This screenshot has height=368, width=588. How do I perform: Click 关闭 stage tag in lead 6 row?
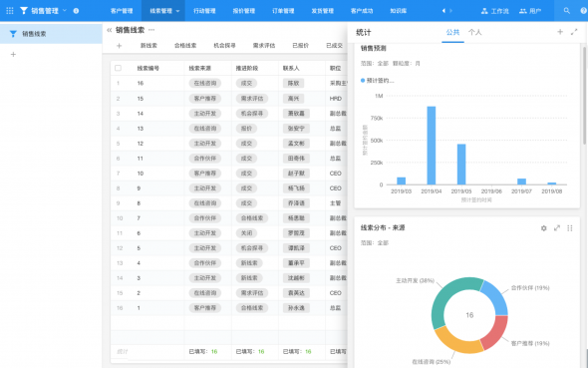coord(246,233)
